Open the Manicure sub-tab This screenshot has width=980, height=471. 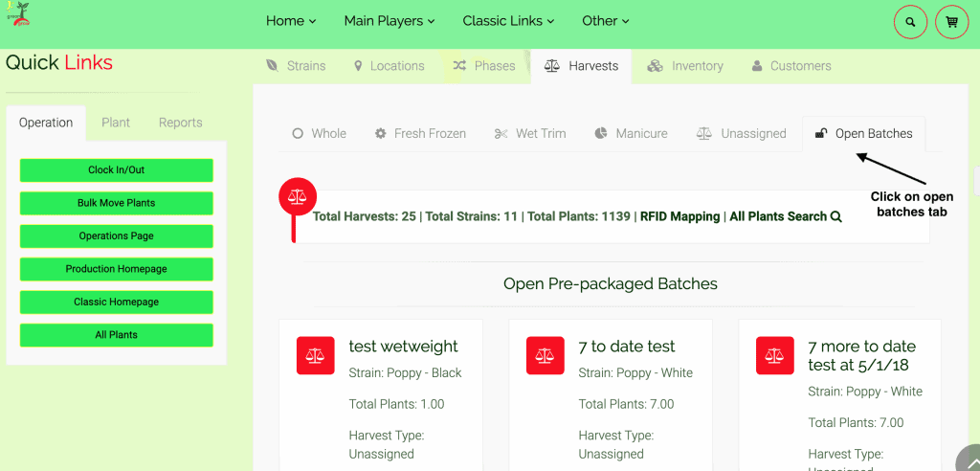pos(632,133)
